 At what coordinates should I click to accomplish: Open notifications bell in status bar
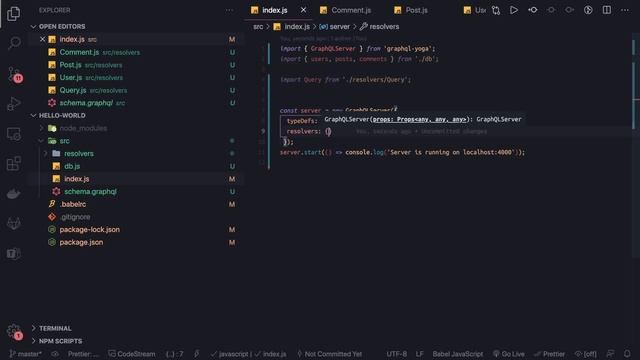[627, 354]
